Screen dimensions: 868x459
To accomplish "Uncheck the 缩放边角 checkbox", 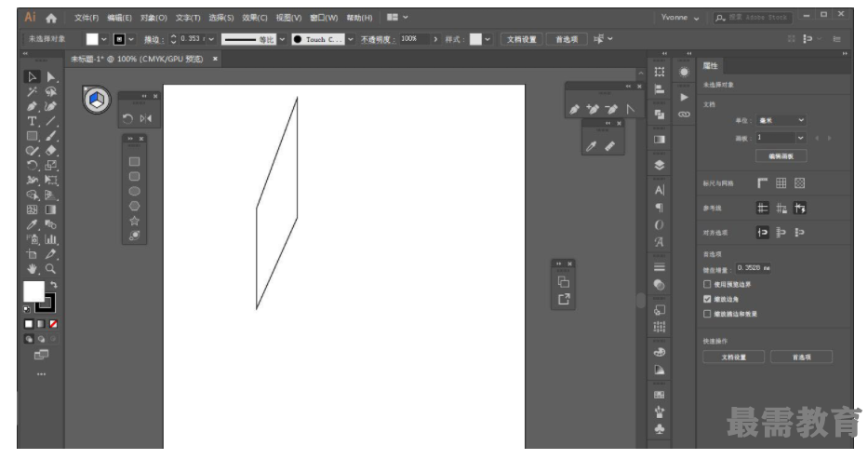I will click(707, 299).
